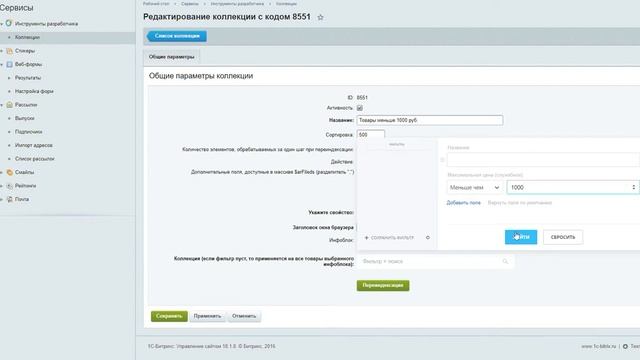Click the Отменить button

(x=244, y=316)
